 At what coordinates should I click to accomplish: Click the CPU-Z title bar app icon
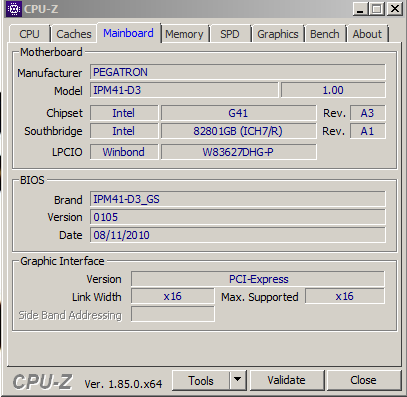[14, 9]
